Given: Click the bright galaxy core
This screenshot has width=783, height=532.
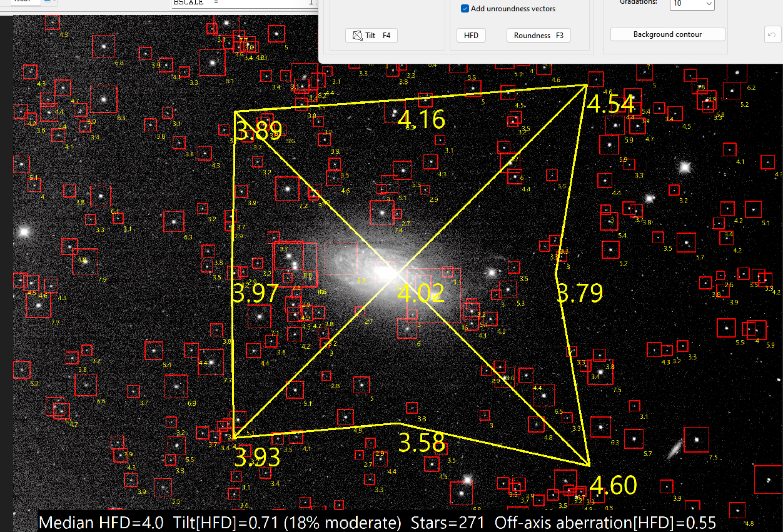Looking at the screenshot, I should pos(385,273).
